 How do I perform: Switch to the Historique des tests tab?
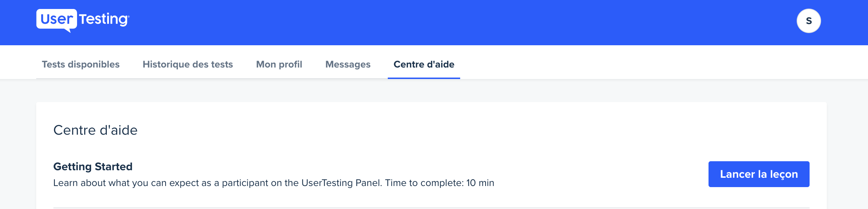coord(188,64)
